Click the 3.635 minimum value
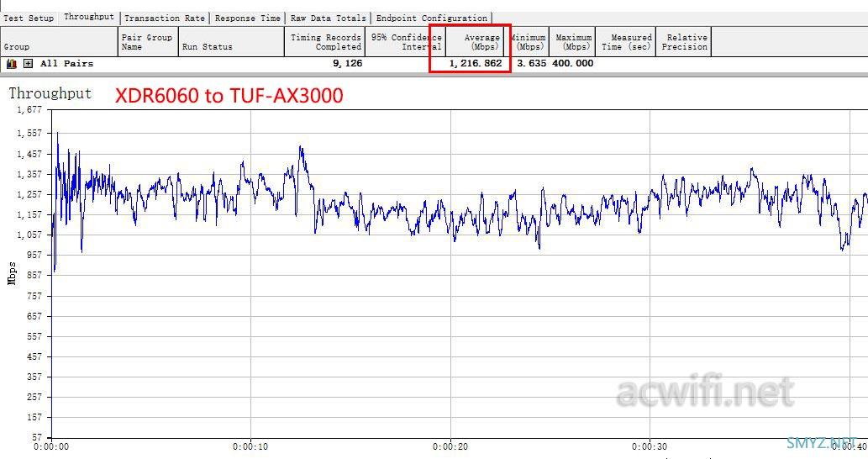868x459 pixels. pyautogui.click(x=531, y=63)
